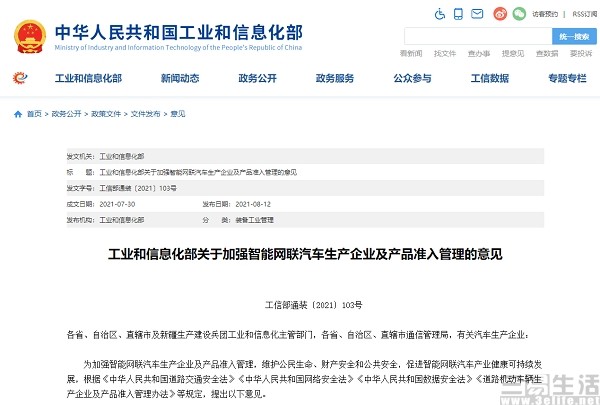Click the 标题 row document title text
600x405 pixels.
(x=198, y=172)
